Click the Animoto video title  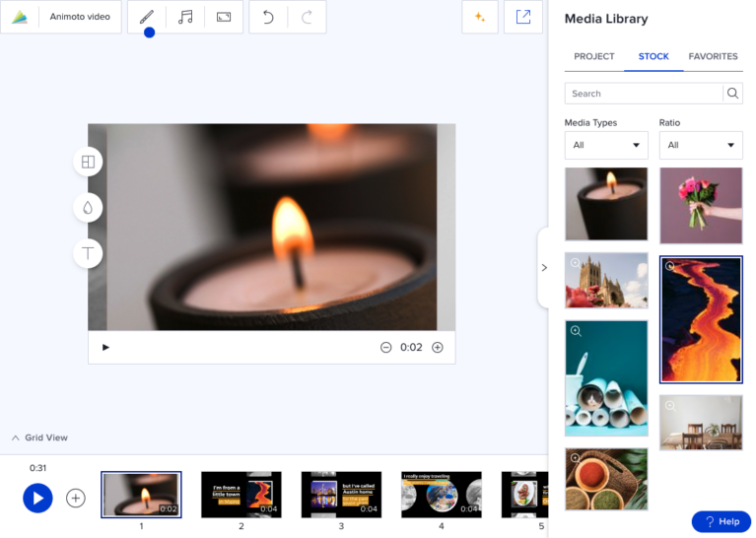click(80, 17)
